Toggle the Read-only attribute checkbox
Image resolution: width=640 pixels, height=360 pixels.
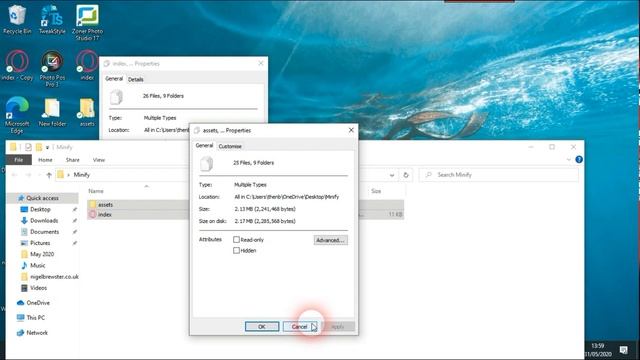click(236, 240)
